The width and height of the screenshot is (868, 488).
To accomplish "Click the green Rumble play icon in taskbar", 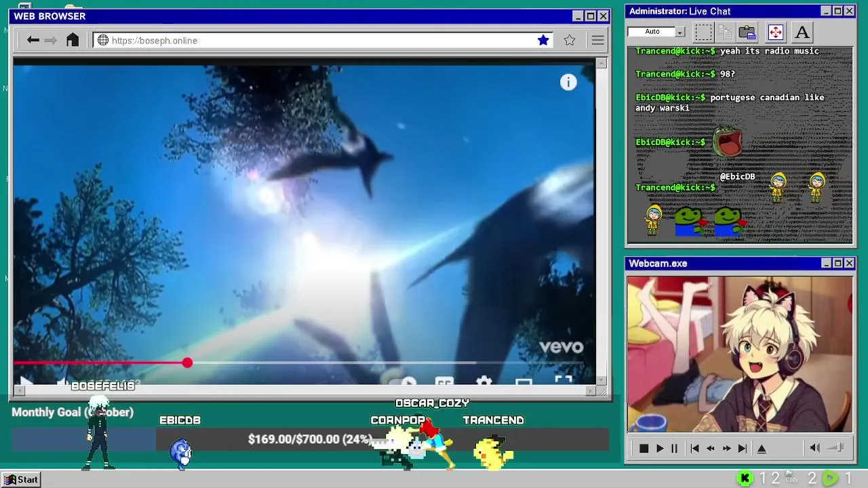I will click(829, 479).
